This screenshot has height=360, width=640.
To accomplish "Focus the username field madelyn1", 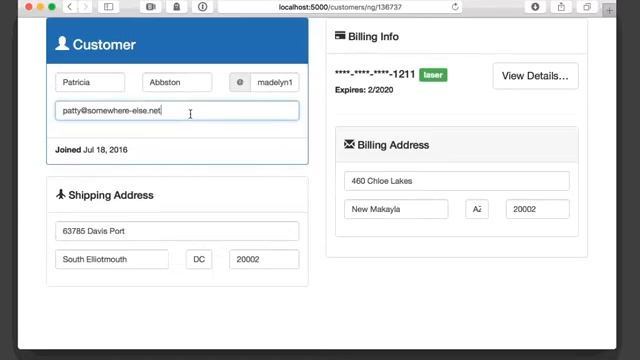I will tap(275, 82).
